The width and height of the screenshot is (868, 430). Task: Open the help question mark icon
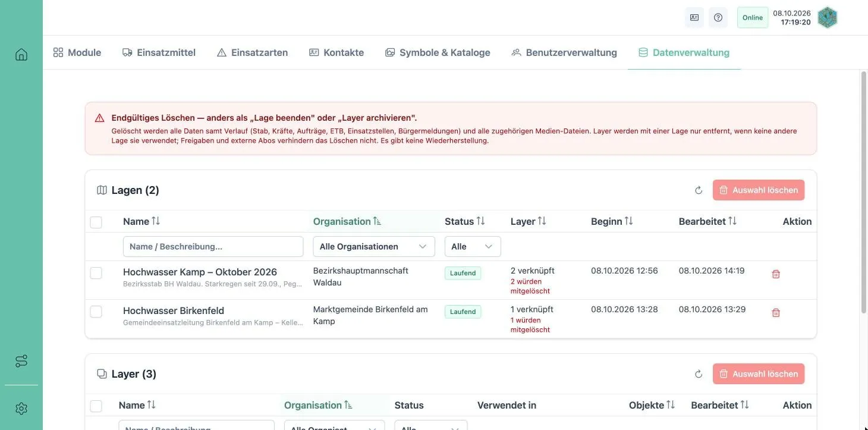[718, 17]
